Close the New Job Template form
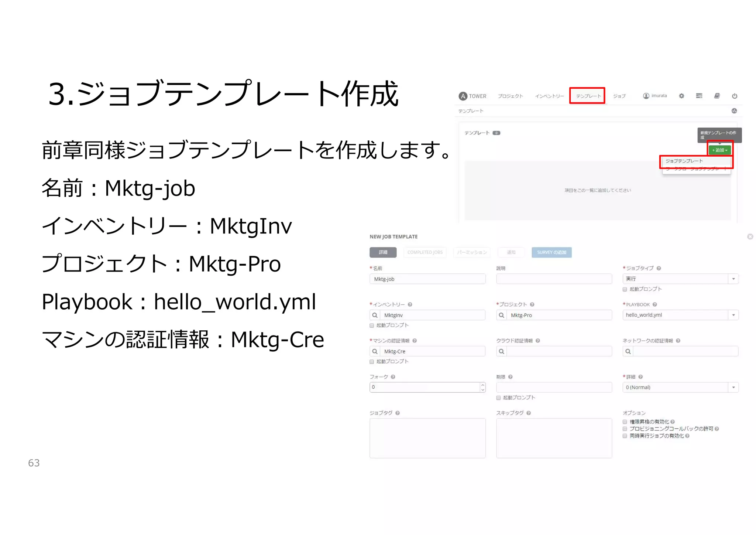This screenshot has height=535, width=756. (750, 236)
